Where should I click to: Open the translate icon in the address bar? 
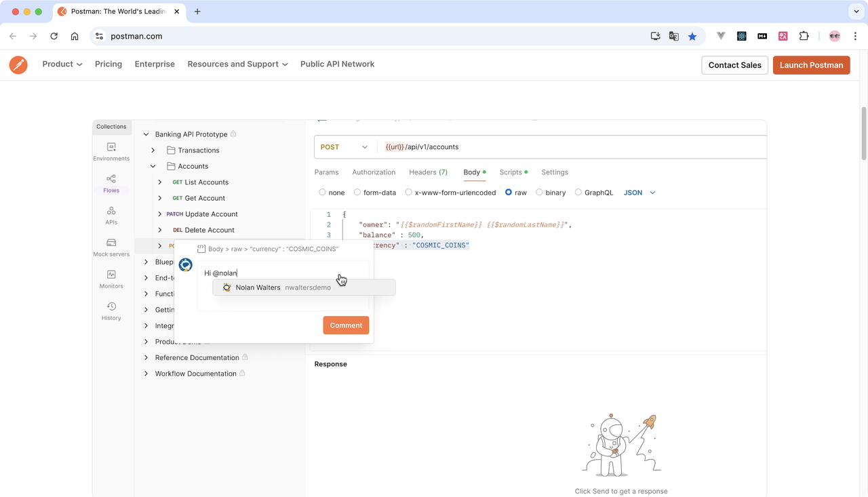tap(673, 36)
